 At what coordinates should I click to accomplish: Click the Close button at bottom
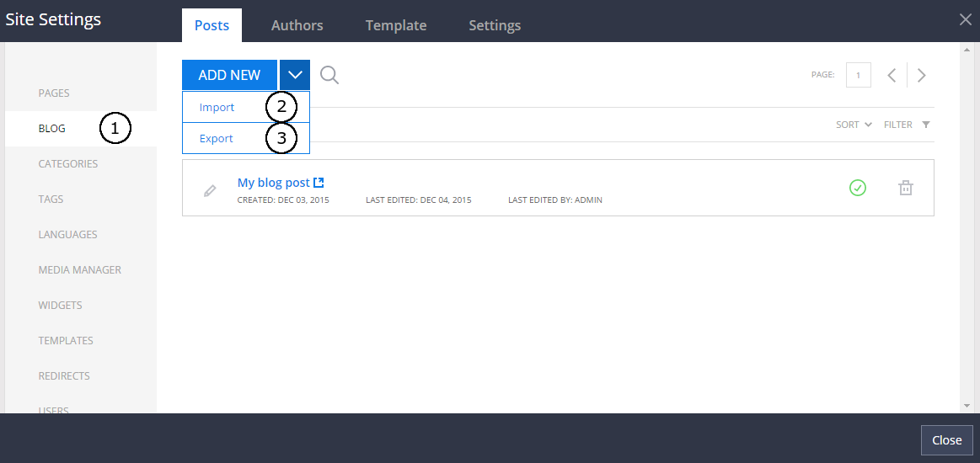(x=946, y=440)
